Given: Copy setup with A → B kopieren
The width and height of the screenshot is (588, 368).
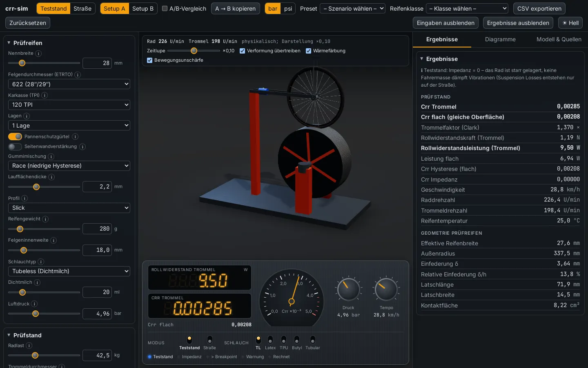Looking at the screenshot, I should pos(236,9).
